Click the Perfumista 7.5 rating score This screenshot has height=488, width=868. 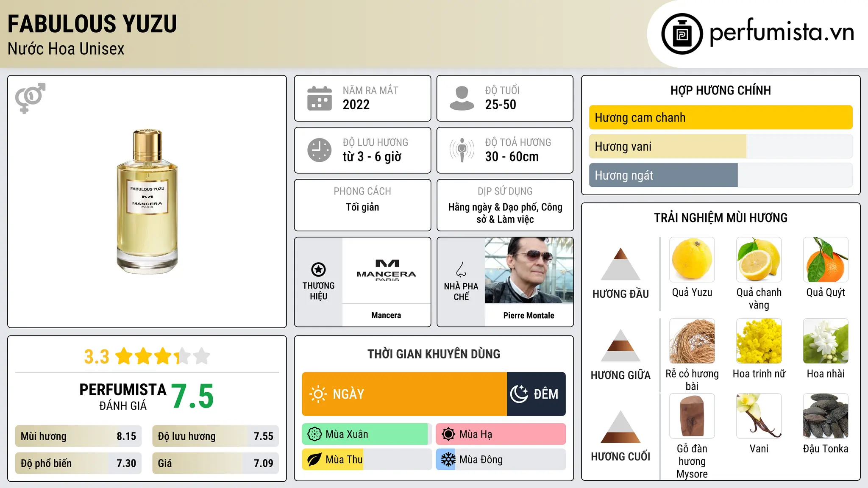tap(192, 396)
